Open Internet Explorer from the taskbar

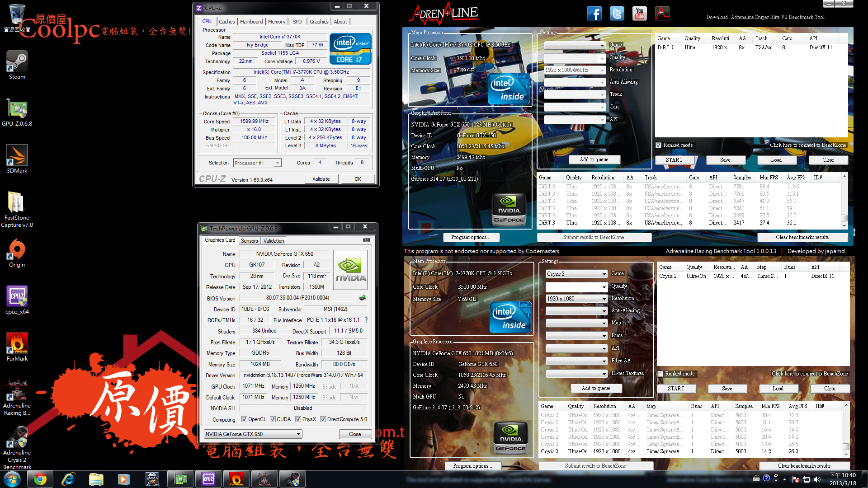point(68,479)
